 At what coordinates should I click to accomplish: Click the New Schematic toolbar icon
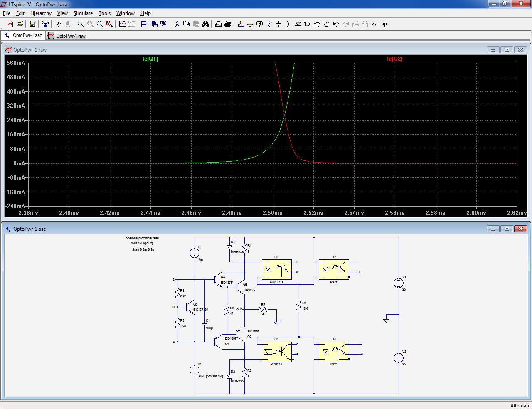[10, 24]
